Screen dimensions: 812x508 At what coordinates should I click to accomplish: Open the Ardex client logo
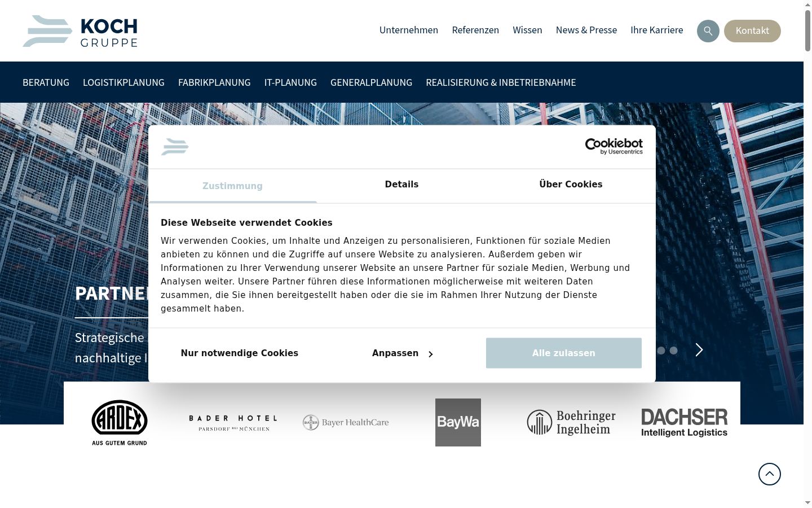pos(120,422)
